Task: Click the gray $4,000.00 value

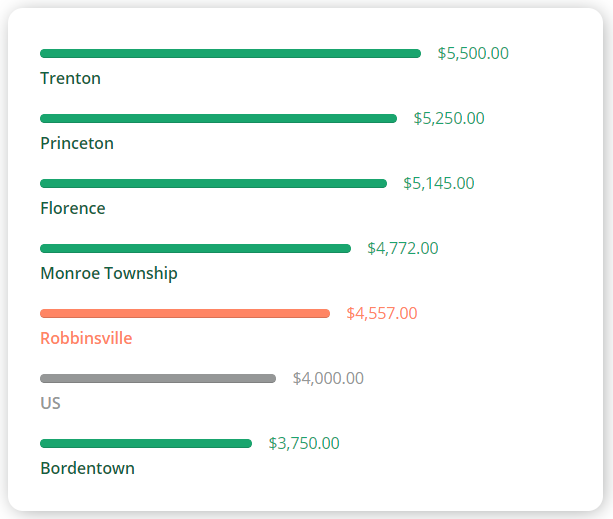Action: point(328,378)
